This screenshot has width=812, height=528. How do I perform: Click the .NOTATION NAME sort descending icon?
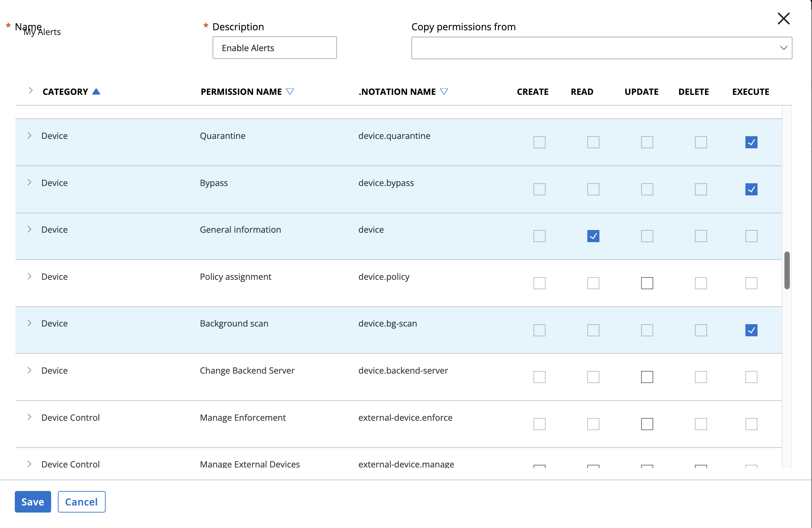pos(444,91)
